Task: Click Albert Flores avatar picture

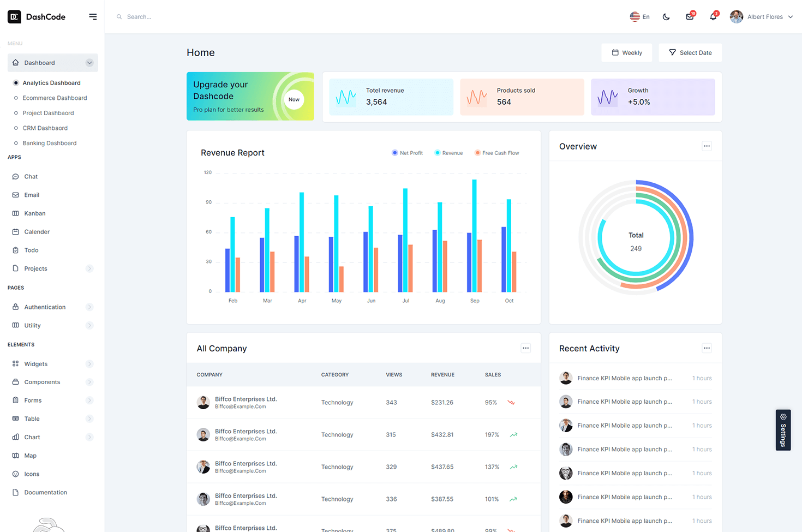Action: click(737, 17)
